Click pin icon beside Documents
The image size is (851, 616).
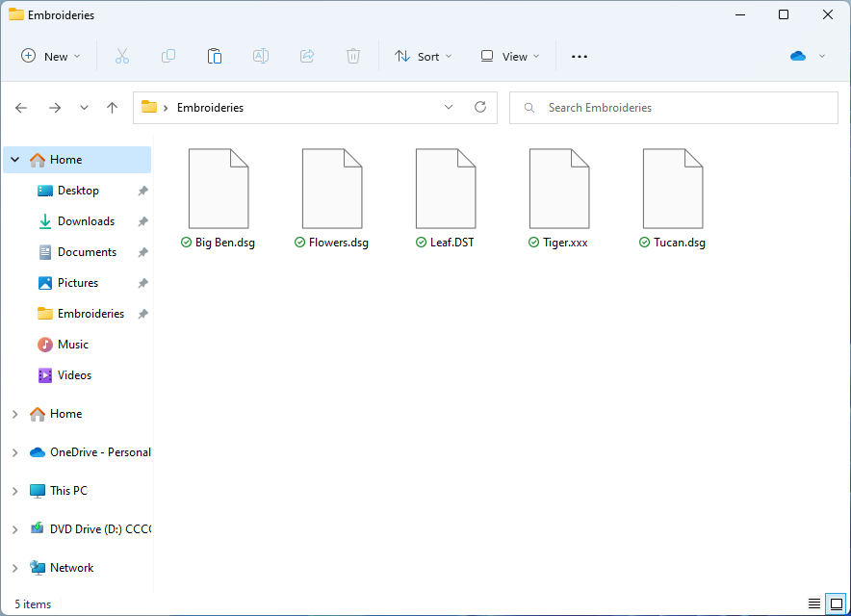coord(142,252)
